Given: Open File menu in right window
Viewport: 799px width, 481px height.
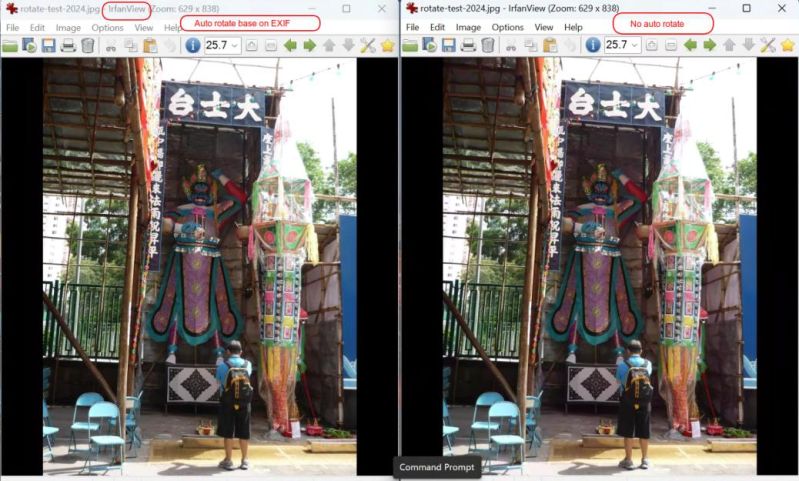Looking at the screenshot, I should (x=413, y=27).
